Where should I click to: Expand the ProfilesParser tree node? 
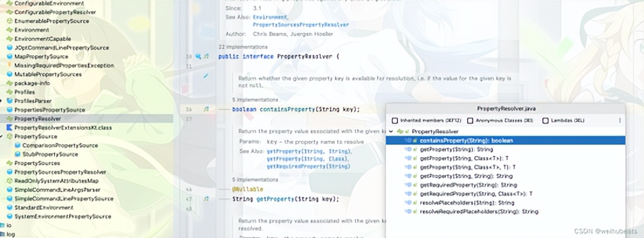point(2,101)
